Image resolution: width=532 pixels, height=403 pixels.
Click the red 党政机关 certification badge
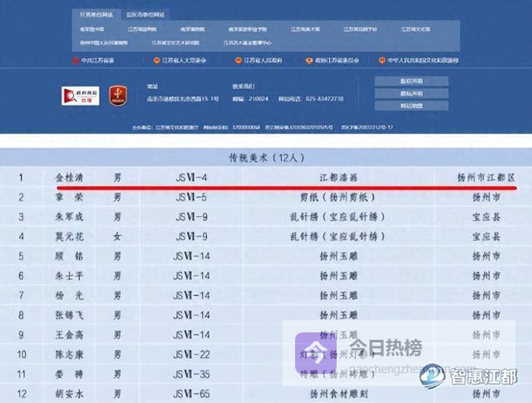point(118,97)
